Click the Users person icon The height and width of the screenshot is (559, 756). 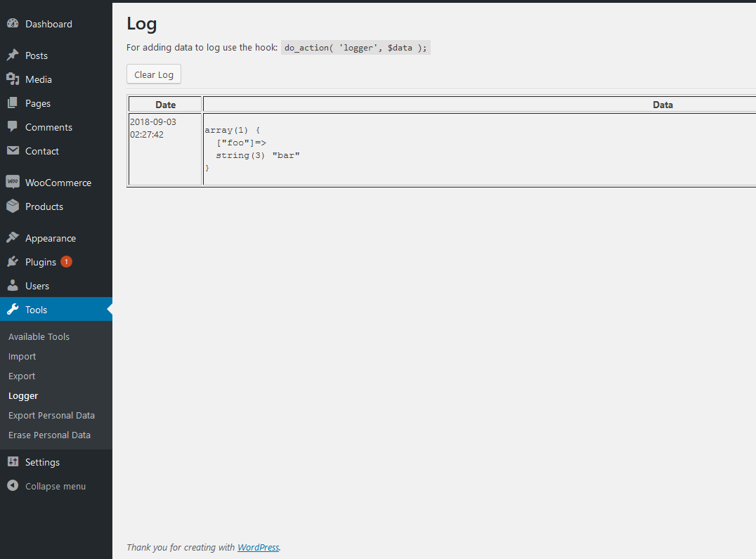(13, 286)
